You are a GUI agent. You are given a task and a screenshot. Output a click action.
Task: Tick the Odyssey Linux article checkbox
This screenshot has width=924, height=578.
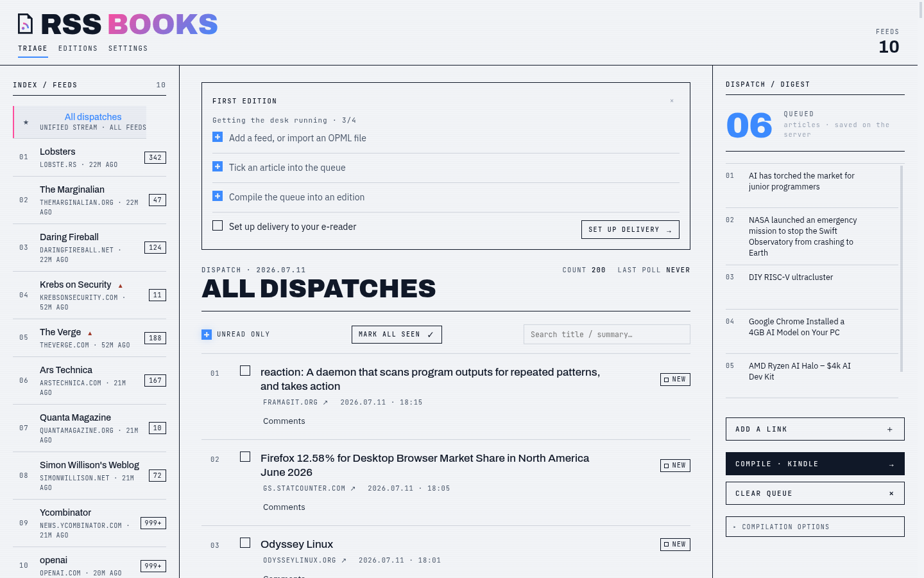click(x=245, y=543)
